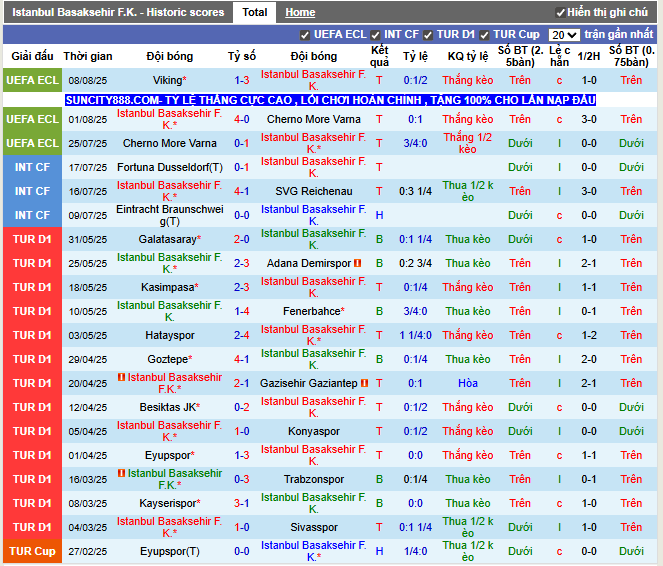Switch to the Total tab

point(255,12)
